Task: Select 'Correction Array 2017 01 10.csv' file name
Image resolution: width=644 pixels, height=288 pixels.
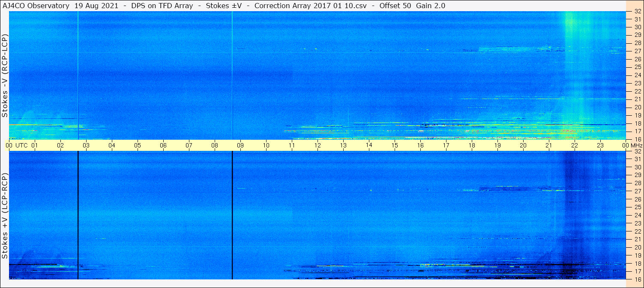Action: tap(311, 6)
